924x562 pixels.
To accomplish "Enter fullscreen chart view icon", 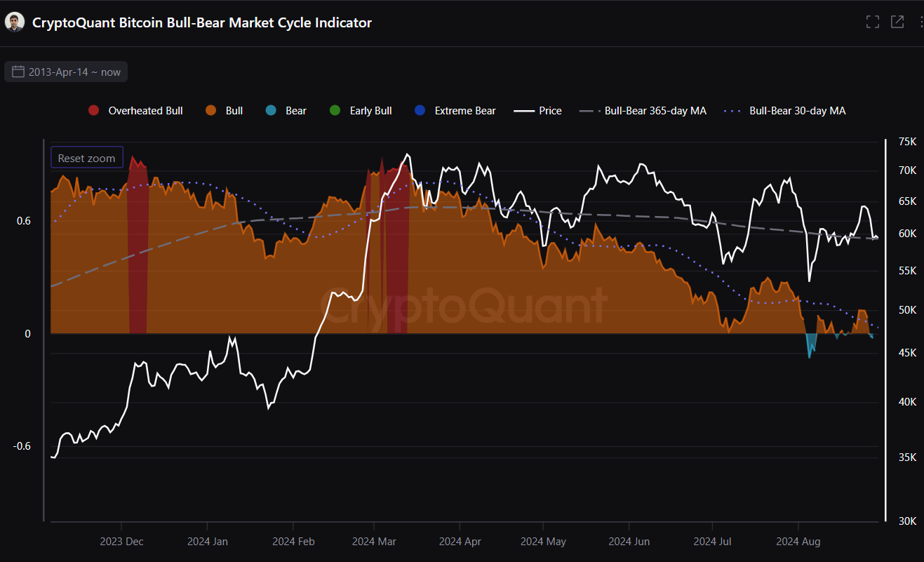I will [x=873, y=22].
